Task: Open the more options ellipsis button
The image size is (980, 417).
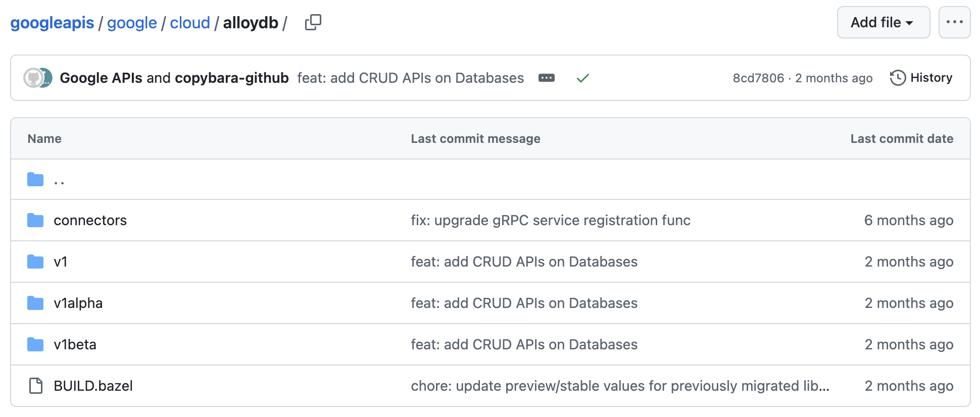Action: tap(954, 22)
